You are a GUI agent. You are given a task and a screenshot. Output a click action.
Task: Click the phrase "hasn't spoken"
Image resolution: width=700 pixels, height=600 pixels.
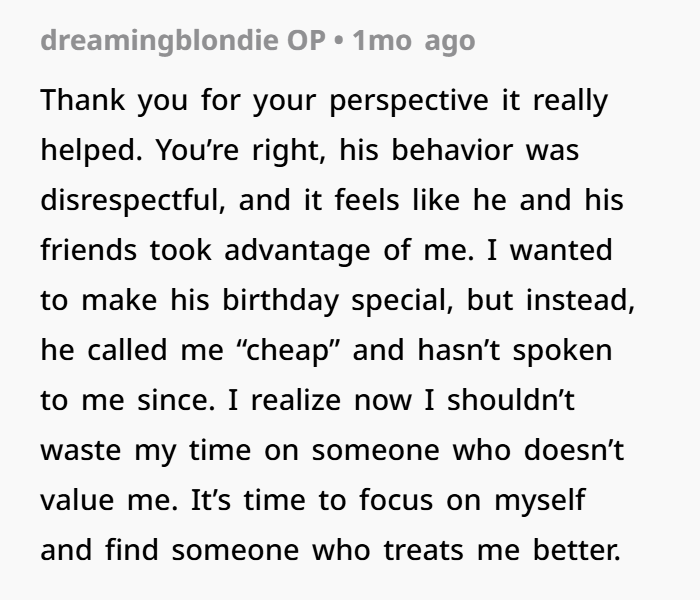[x=515, y=350]
